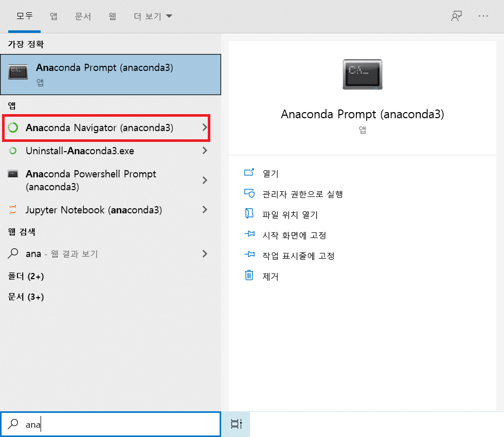
Task: Click the search magnifier icon in search box
Action: pyautogui.click(x=13, y=424)
